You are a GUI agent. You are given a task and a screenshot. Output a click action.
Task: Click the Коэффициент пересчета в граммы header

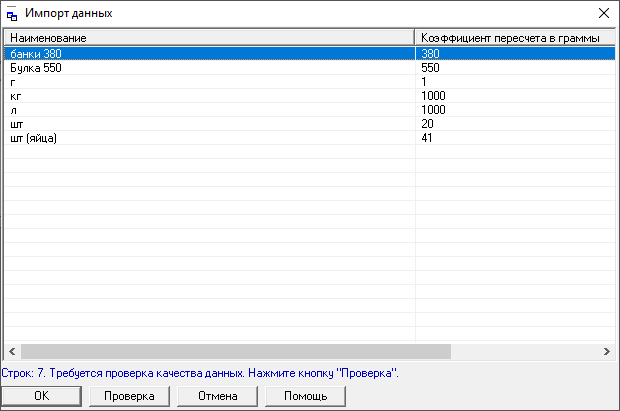[x=512, y=37]
